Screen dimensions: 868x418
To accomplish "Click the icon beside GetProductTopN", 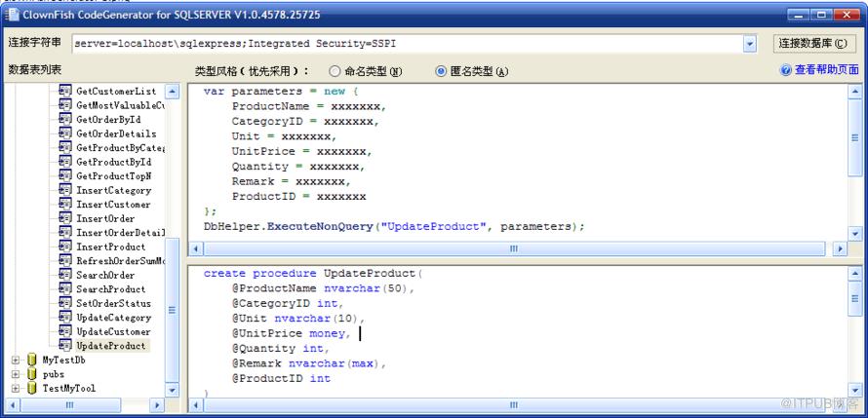I will pyautogui.click(x=65, y=175).
